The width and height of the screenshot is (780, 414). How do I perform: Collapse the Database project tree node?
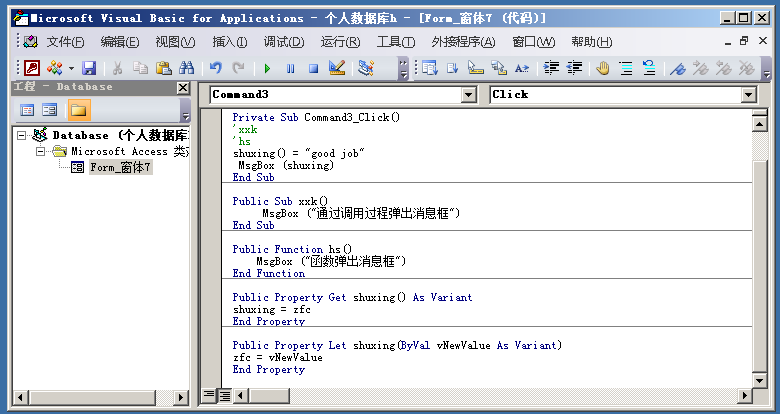(21, 135)
